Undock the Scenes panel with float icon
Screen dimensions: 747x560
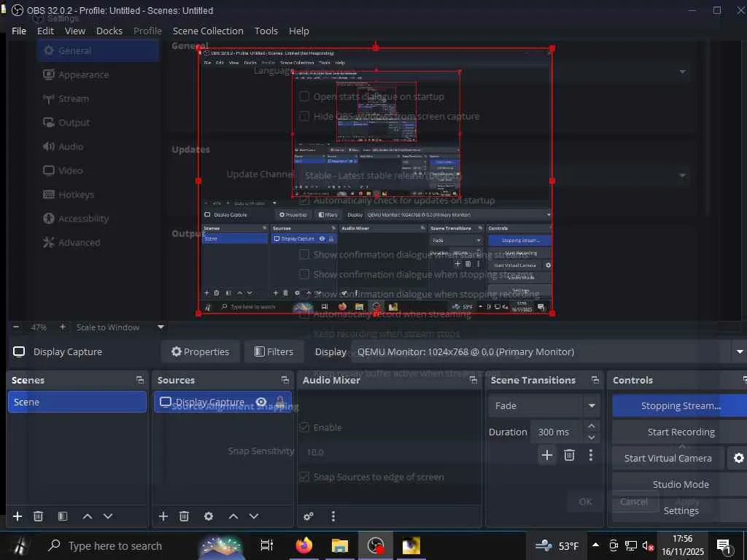[x=140, y=380]
